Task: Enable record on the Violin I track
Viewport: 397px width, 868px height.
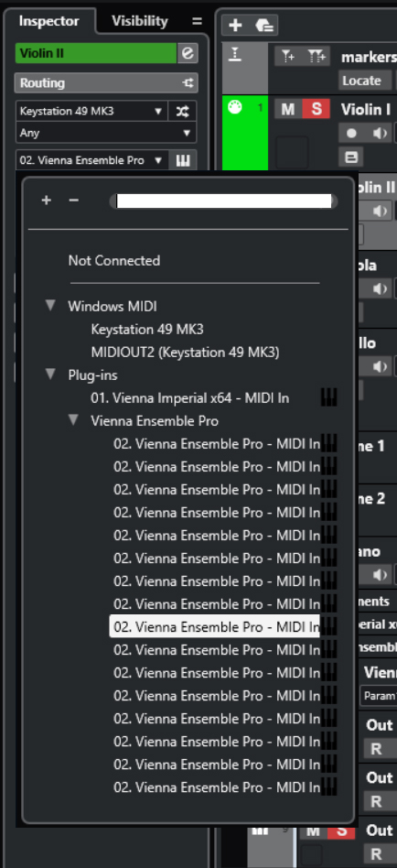Action: (x=351, y=133)
